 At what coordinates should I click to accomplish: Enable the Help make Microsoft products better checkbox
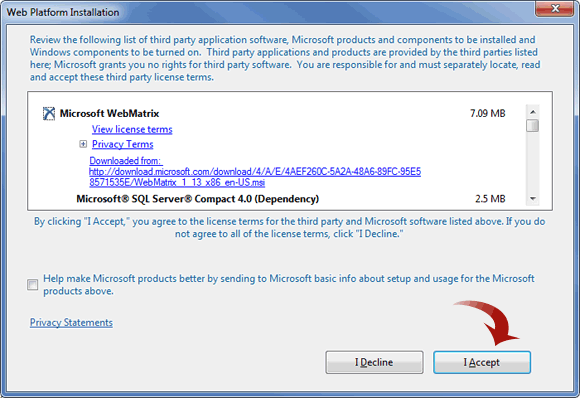pos(33,284)
